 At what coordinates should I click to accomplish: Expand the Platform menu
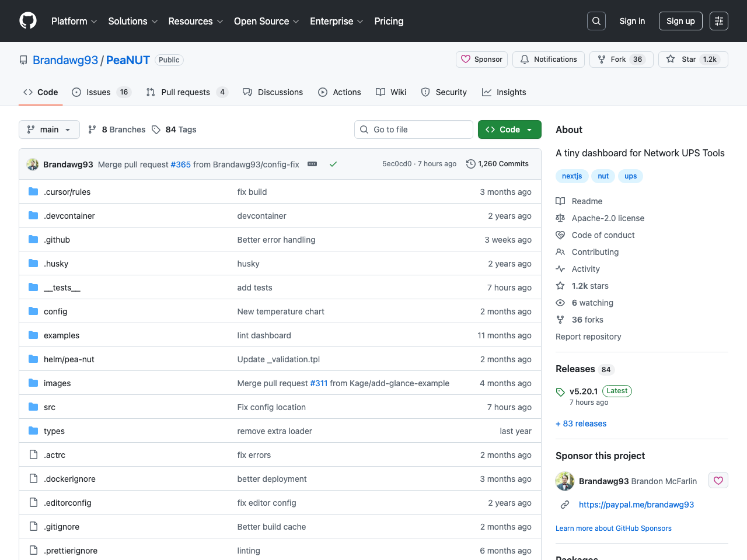click(74, 21)
